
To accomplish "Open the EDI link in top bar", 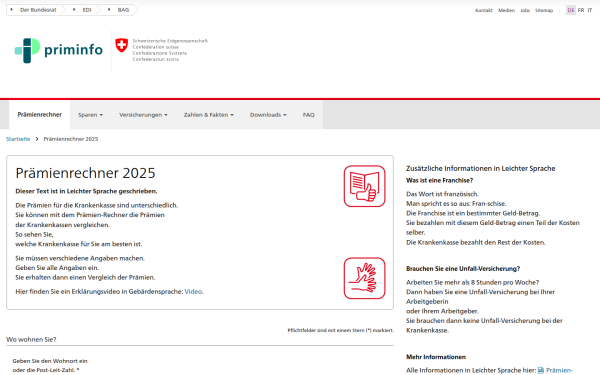I will click(87, 10).
